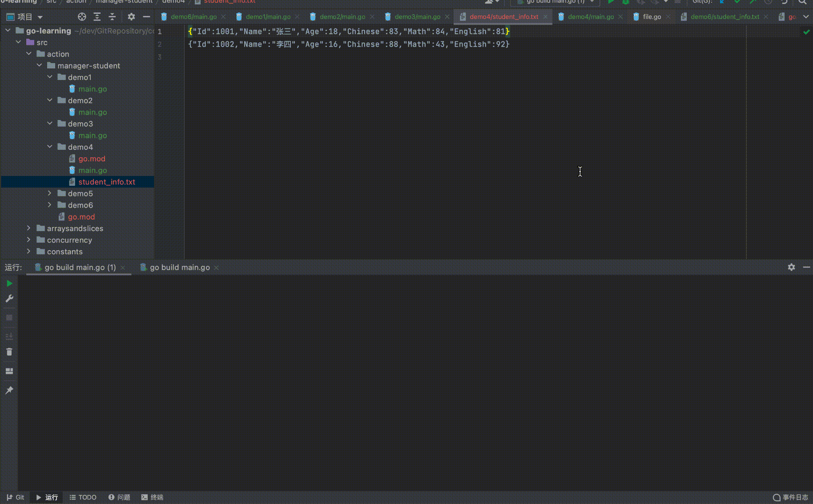
Task: Switch to the demo4/main.go tab
Action: pos(591,17)
